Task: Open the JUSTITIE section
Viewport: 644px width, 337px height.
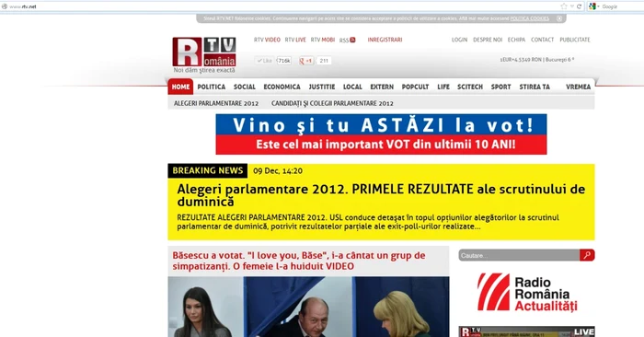Action: [322, 87]
